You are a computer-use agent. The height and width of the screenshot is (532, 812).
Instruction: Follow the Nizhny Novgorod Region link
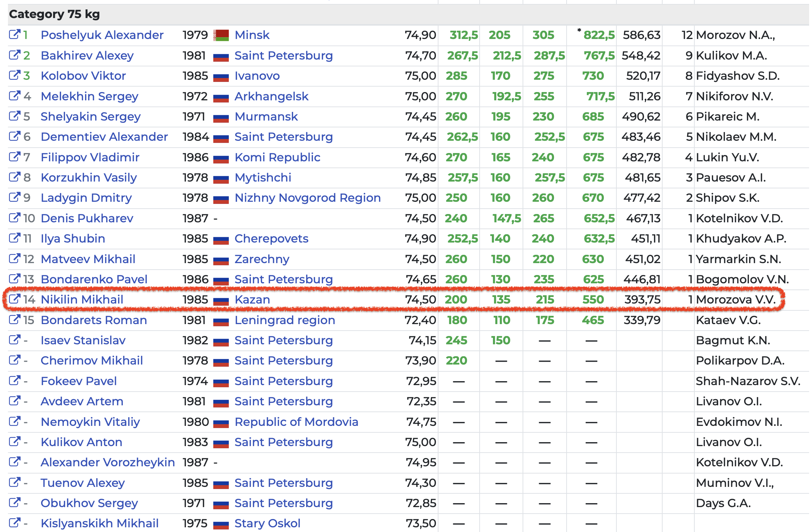pyautogui.click(x=307, y=198)
